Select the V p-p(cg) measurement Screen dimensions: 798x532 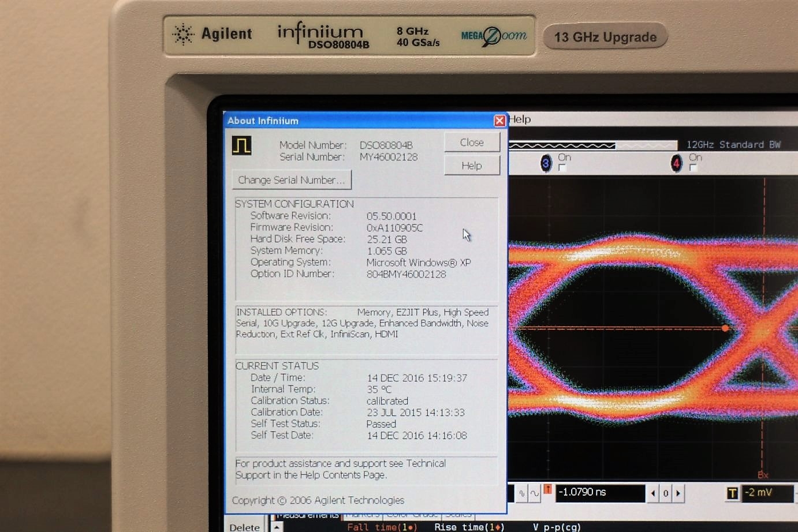pyautogui.click(x=557, y=527)
